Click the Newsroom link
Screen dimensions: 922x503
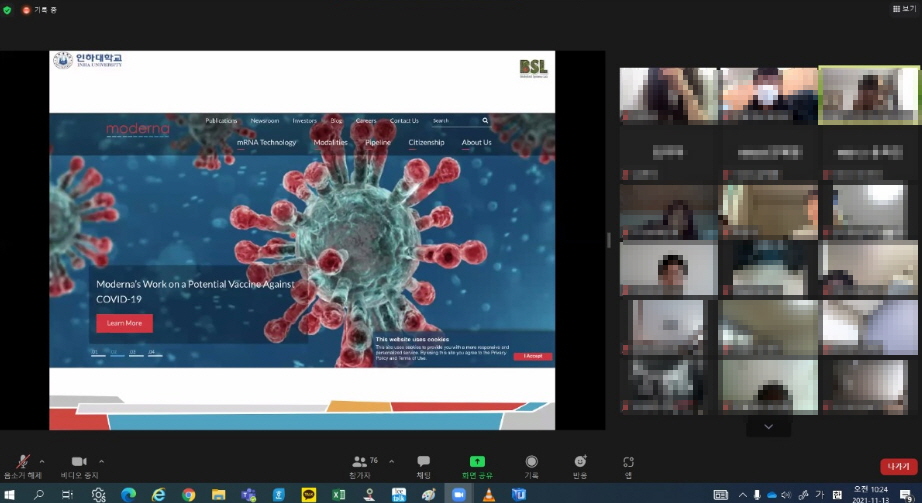pyautogui.click(x=265, y=121)
